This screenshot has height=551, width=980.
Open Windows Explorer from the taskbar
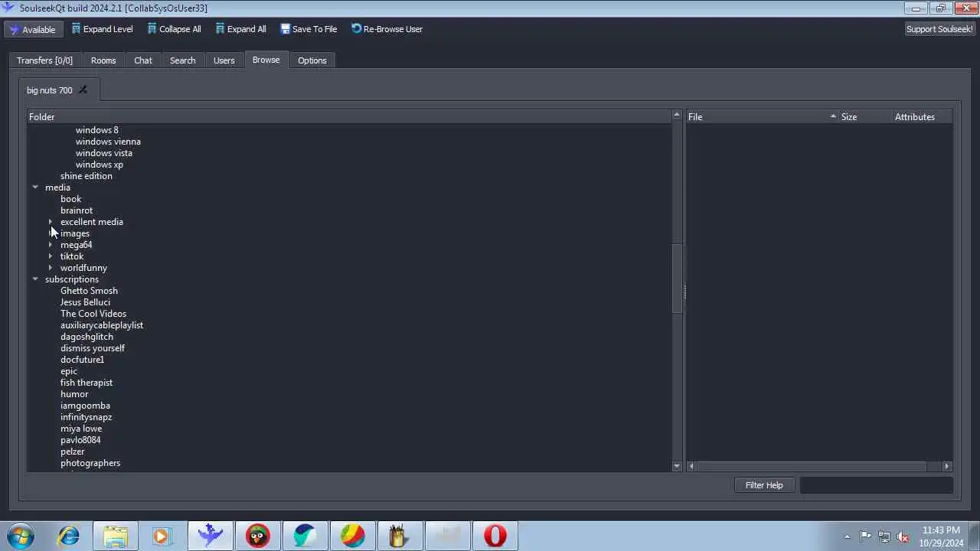pyautogui.click(x=116, y=536)
